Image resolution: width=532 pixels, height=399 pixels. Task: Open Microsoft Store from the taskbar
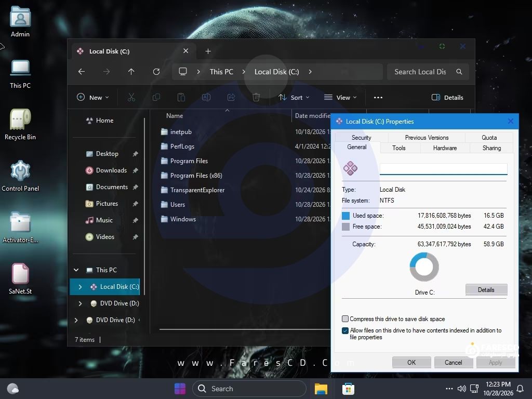tap(348, 389)
